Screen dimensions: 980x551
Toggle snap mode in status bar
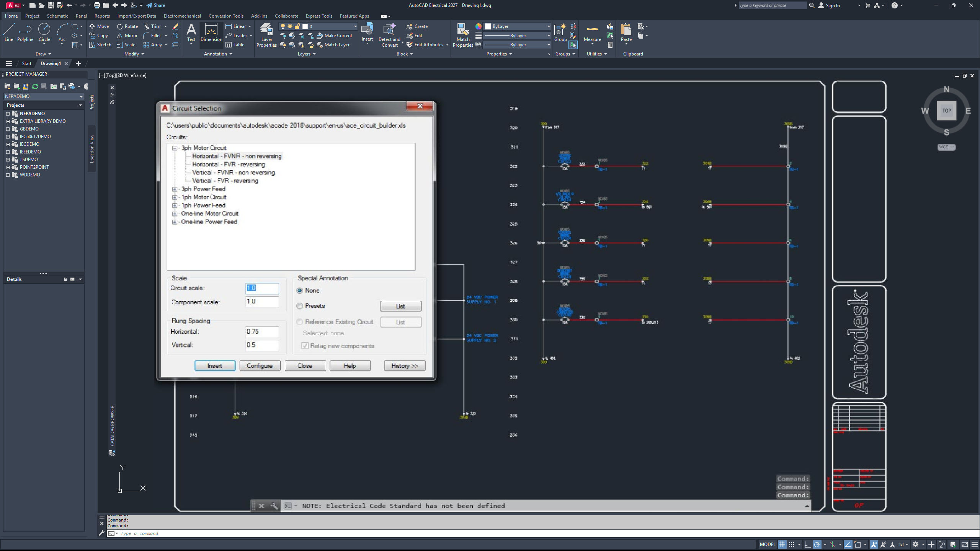point(792,544)
